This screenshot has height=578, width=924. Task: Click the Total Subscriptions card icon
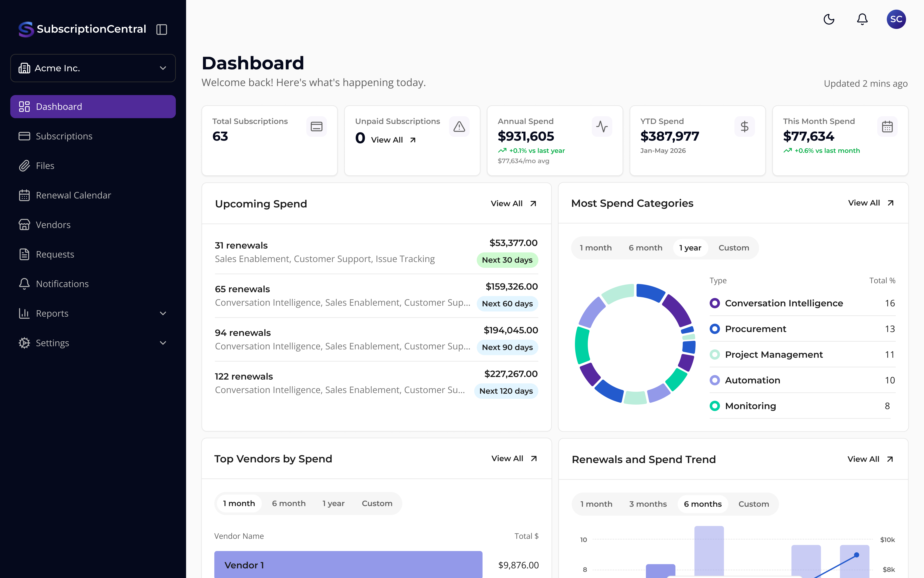(317, 127)
